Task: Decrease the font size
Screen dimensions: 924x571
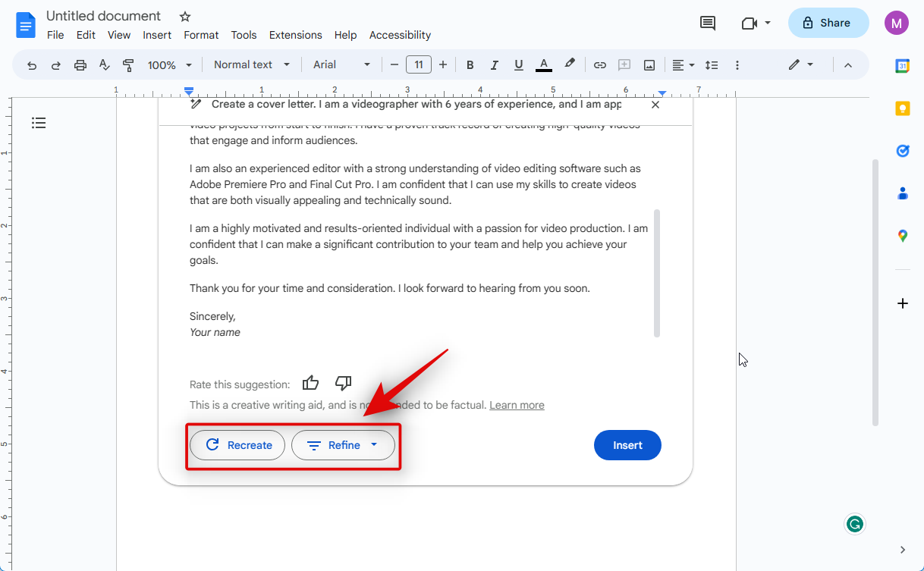Action: point(394,65)
